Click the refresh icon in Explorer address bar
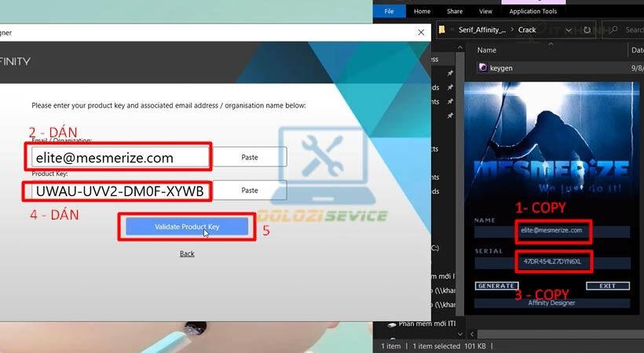Image resolution: width=644 pixels, height=353 pixels. point(587,30)
